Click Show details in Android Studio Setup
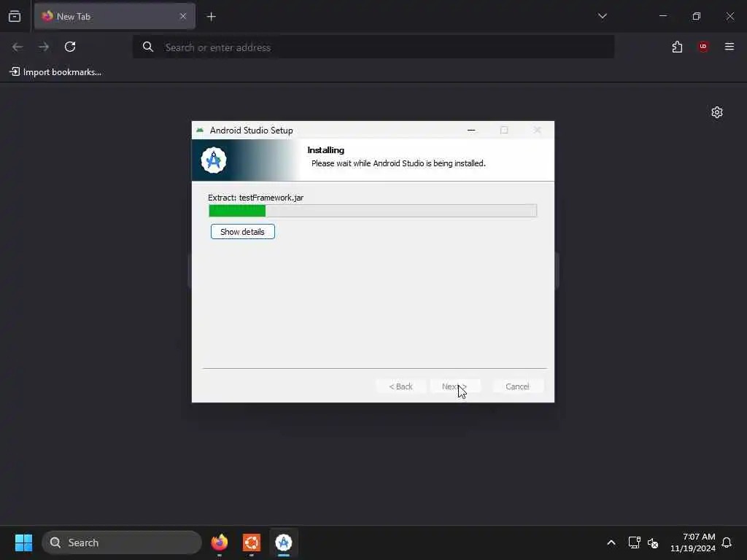The width and height of the screenshot is (747, 560). point(242,232)
